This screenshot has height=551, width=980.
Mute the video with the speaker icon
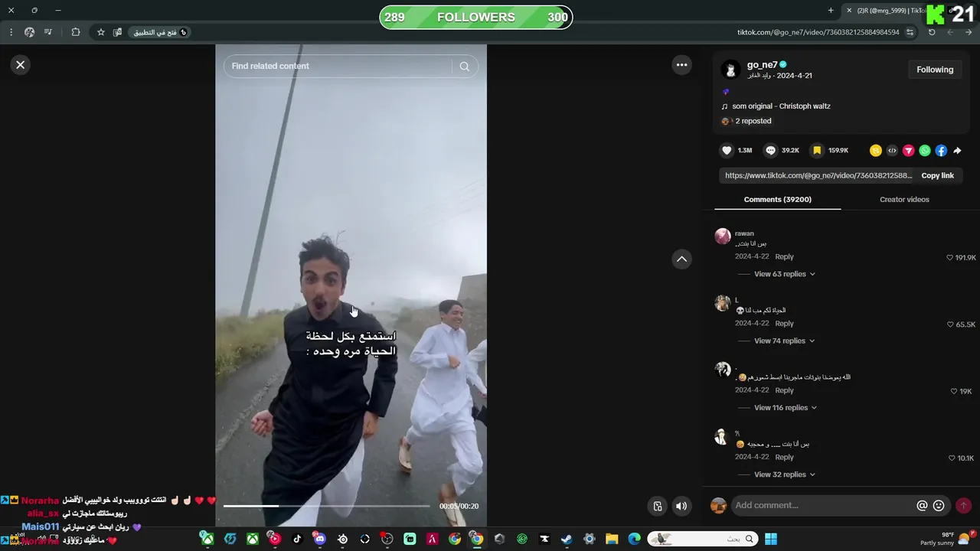pyautogui.click(x=681, y=506)
